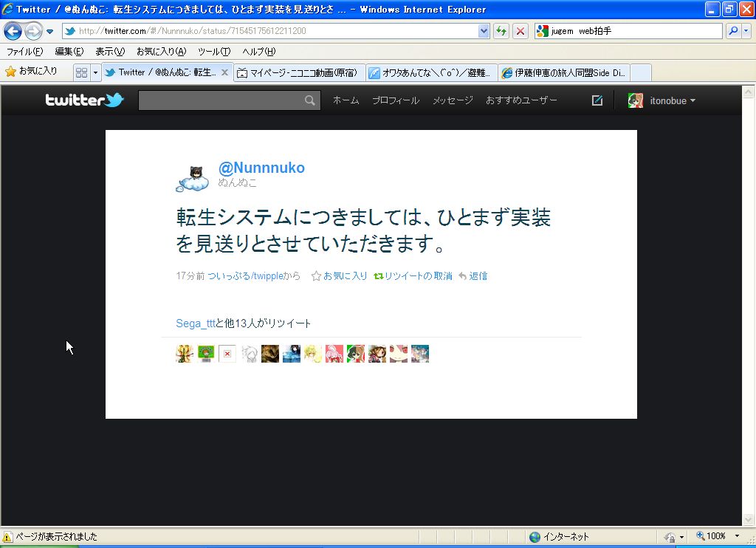Viewport: 756px width, 548px height.
Task: Open おすすめユーザー in Twitter nav
Action: (521, 100)
